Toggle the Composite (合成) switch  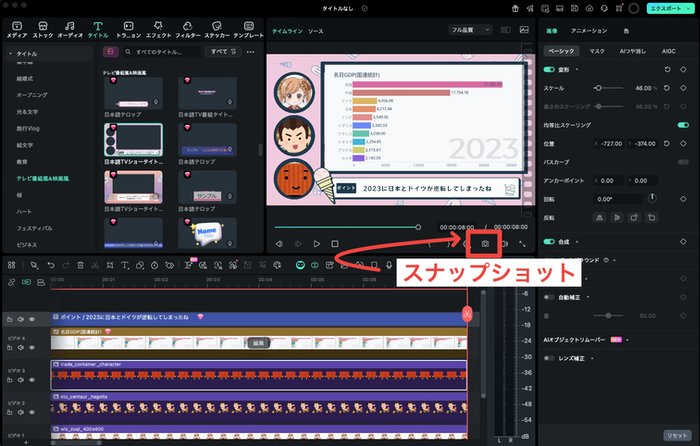[x=549, y=242]
